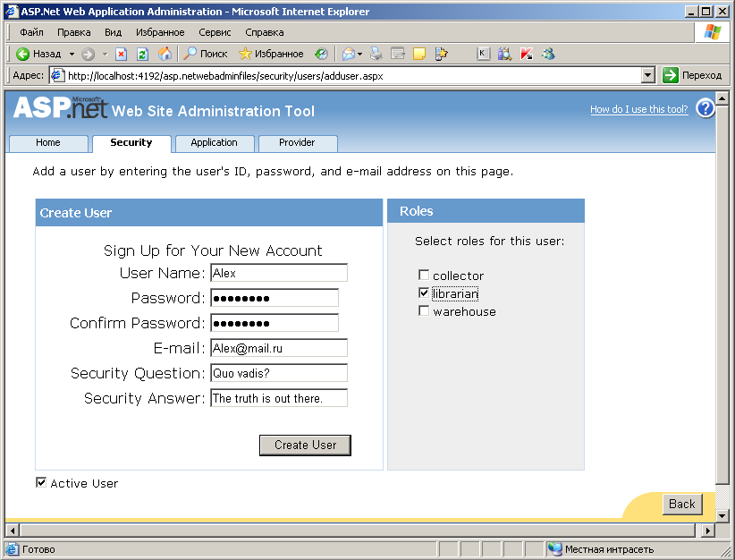Click the History (journal) toolbar icon

coord(321,54)
